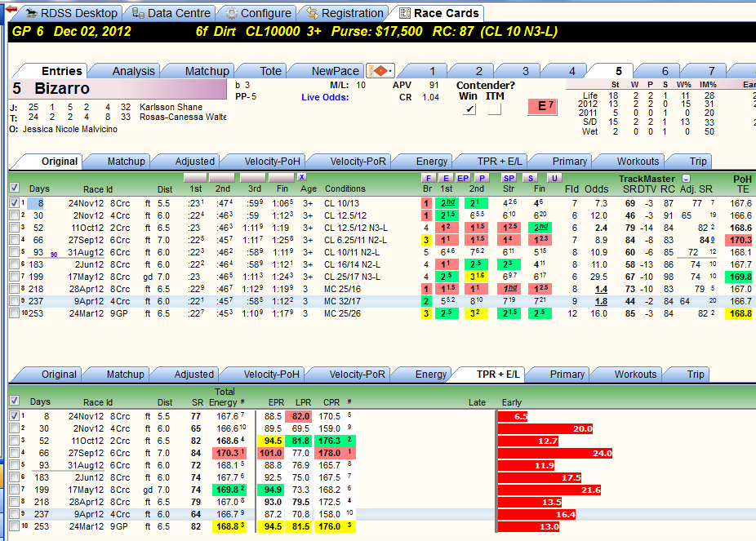
Task: Check the ITM contender checkbox
Action: click(494, 109)
